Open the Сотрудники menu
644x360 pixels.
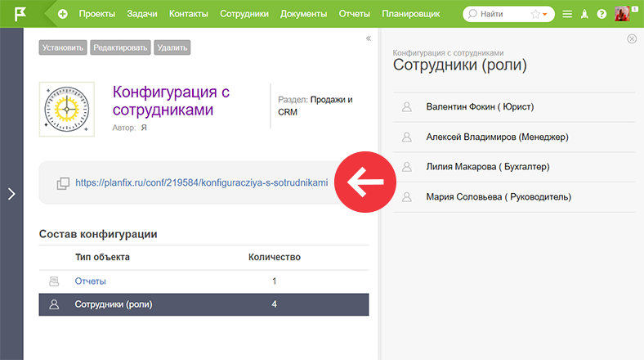pyautogui.click(x=244, y=14)
